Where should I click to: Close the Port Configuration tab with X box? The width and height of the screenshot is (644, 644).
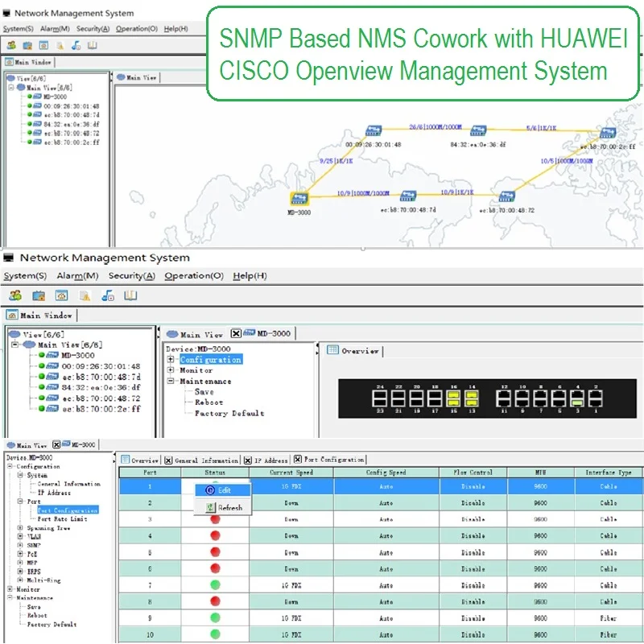pyautogui.click(x=298, y=460)
